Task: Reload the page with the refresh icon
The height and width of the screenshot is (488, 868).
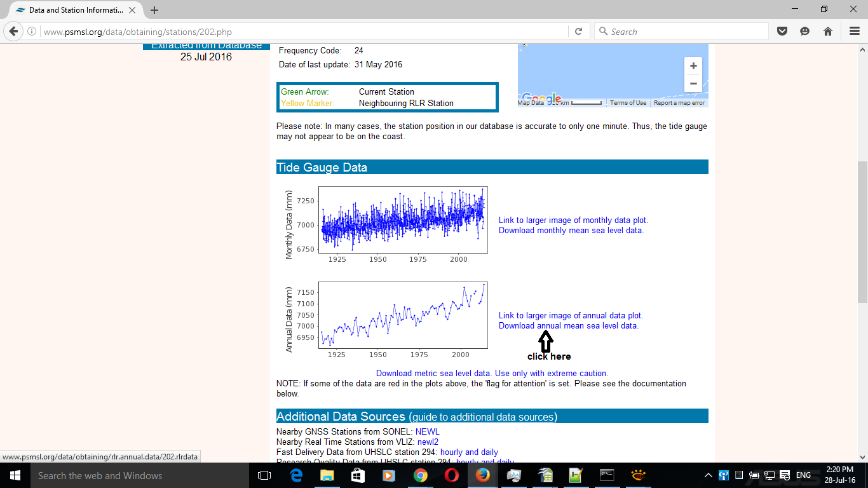Action: tap(578, 32)
